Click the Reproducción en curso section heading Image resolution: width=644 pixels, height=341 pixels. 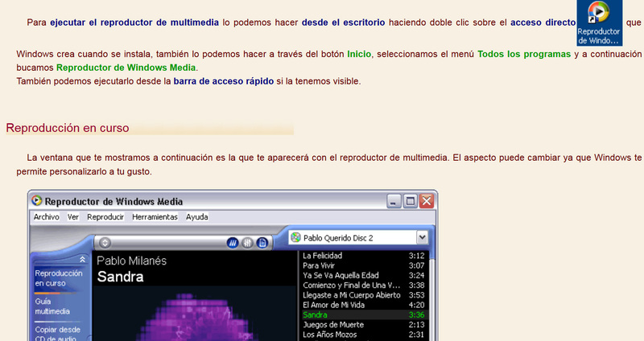68,128
